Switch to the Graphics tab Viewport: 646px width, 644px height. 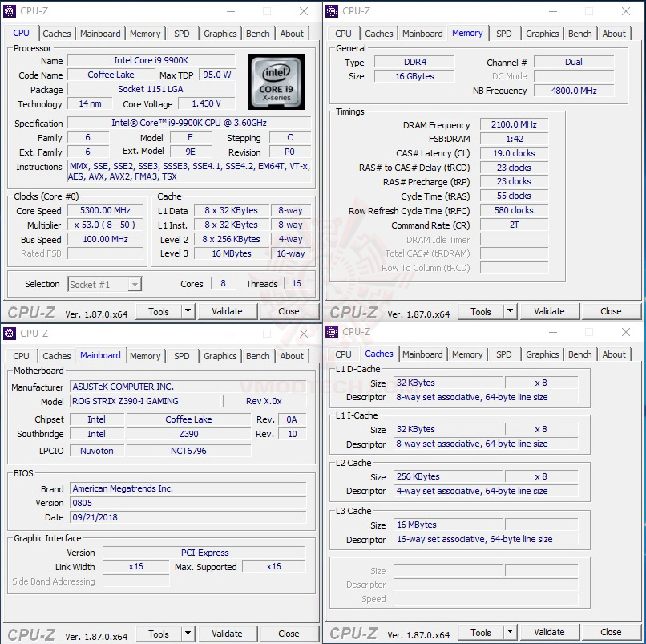220,34
